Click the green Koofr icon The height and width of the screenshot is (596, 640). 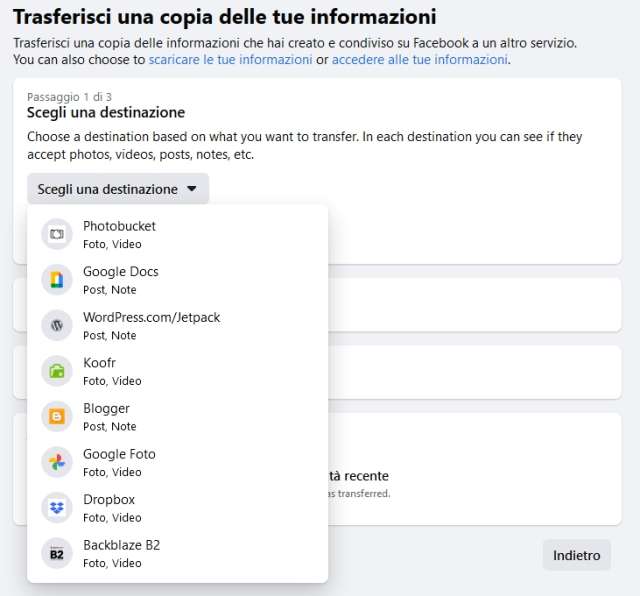[x=57, y=371]
